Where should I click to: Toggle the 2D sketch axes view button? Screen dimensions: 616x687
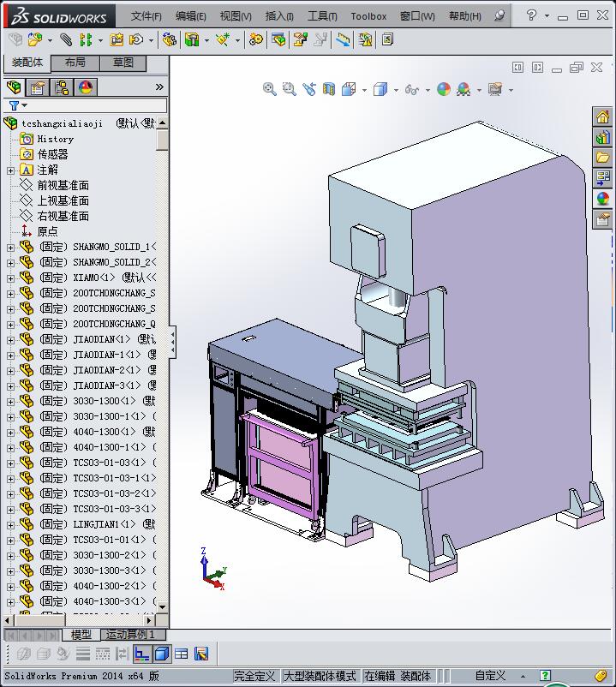[x=142, y=654]
